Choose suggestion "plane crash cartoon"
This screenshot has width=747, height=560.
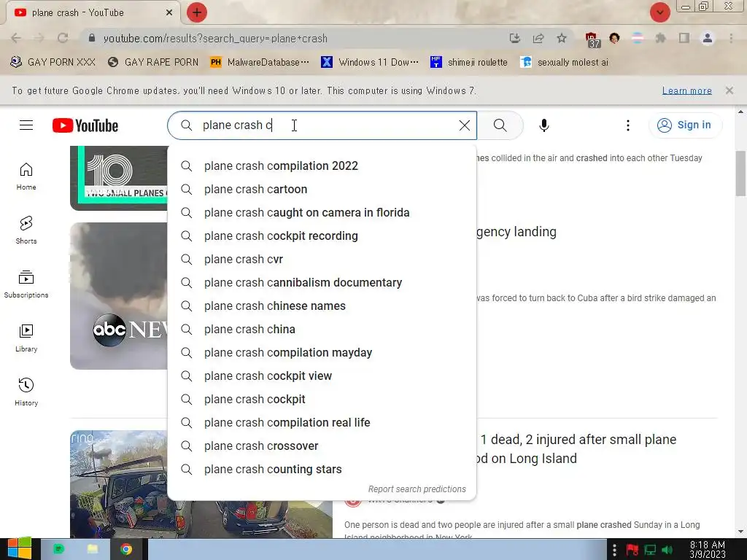pyautogui.click(x=322, y=189)
